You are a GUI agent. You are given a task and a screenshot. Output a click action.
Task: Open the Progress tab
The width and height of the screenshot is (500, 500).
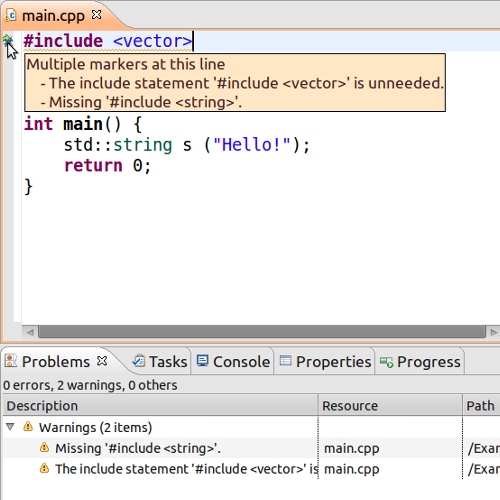pos(420,362)
